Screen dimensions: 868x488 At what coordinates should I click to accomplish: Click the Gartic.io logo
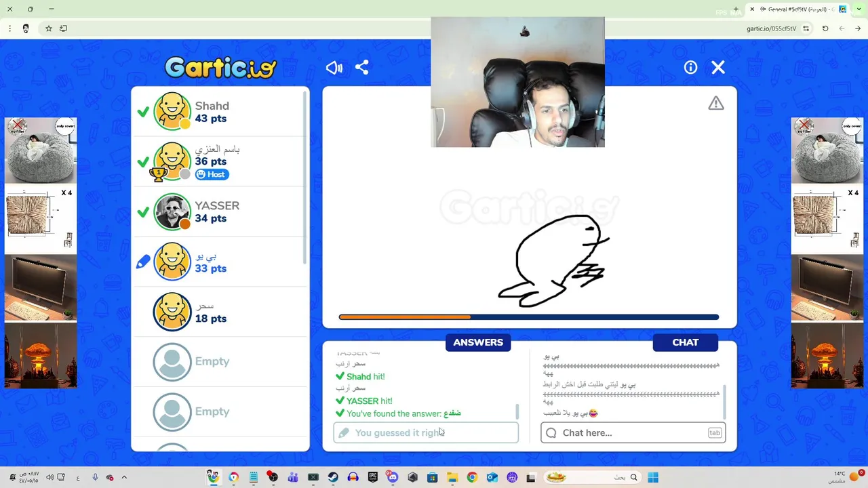(x=220, y=67)
